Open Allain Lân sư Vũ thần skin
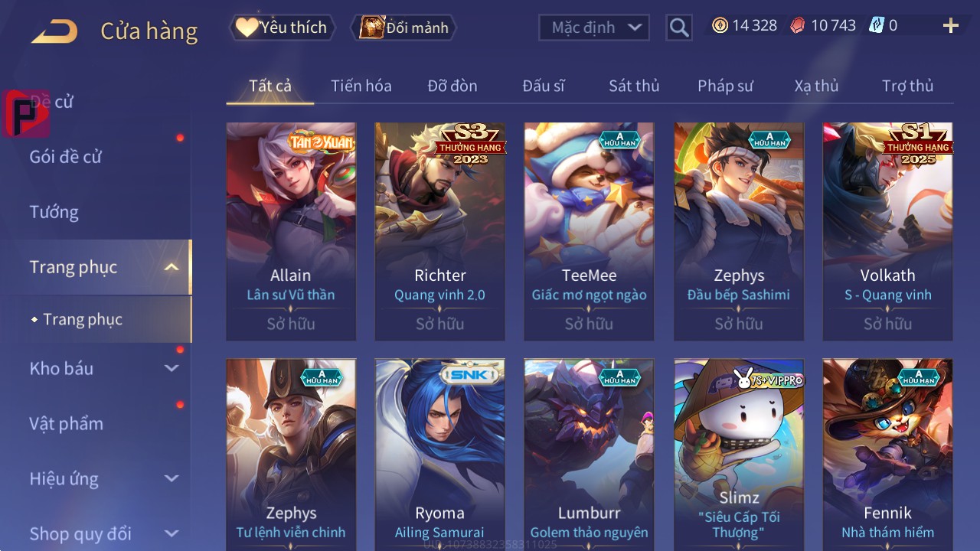 click(x=291, y=232)
